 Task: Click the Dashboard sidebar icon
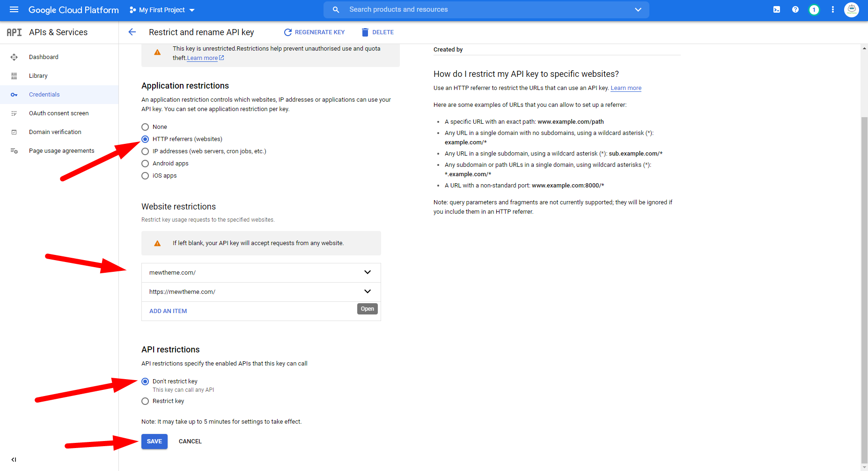coord(14,57)
